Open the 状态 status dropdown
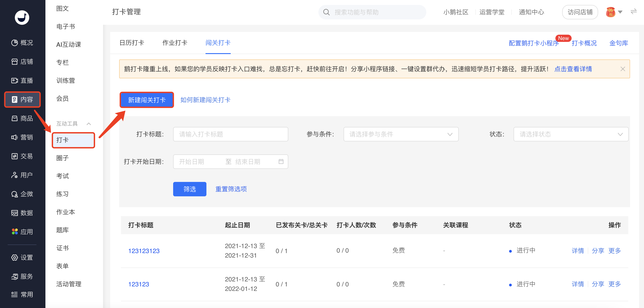 click(x=571, y=134)
